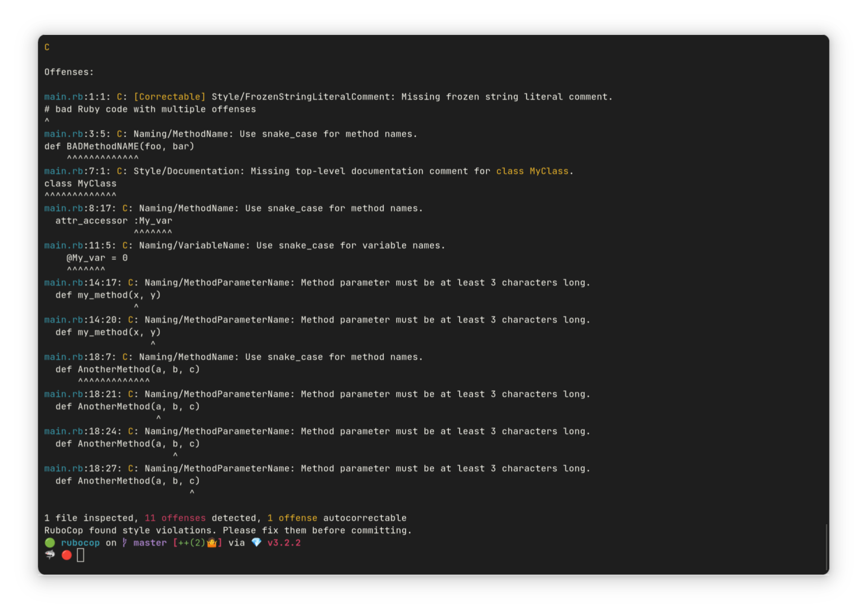
Task: Click the rubocop directory name in prompt
Action: tap(80, 543)
